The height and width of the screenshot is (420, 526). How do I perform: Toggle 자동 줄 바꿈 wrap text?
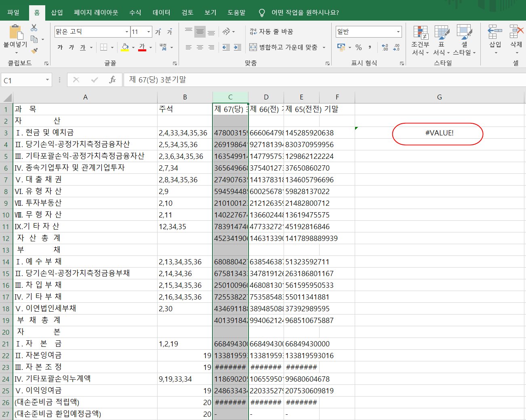click(x=271, y=32)
